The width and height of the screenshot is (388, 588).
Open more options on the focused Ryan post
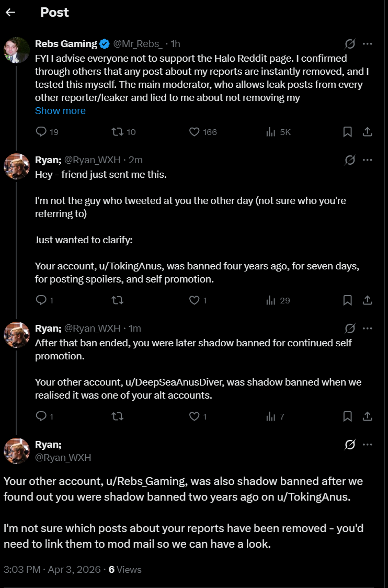tap(368, 445)
